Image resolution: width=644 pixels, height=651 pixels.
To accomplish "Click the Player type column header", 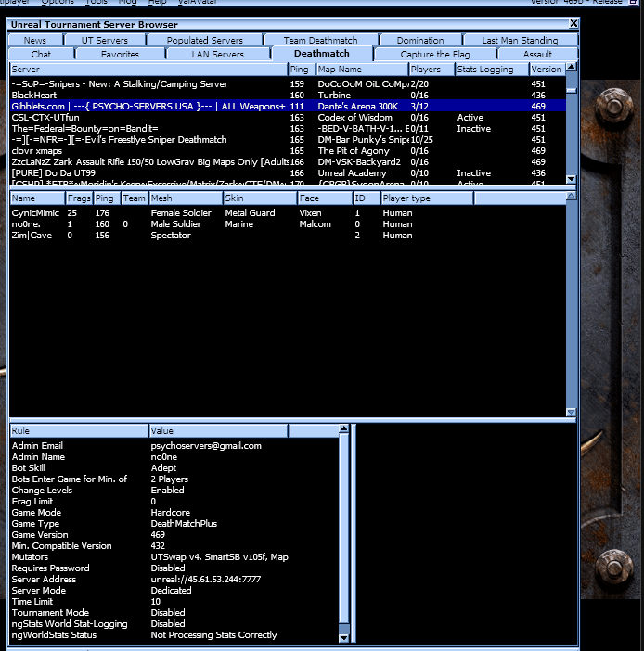I will pos(427,198).
